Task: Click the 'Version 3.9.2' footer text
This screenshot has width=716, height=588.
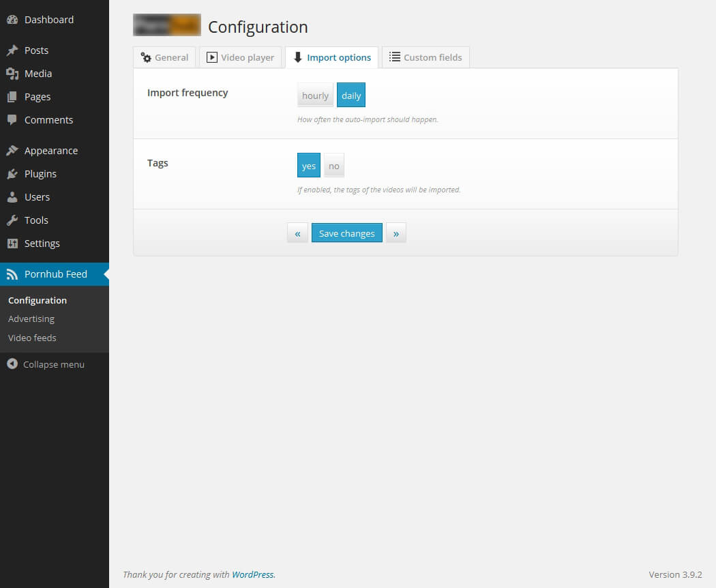Action: [x=675, y=574]
